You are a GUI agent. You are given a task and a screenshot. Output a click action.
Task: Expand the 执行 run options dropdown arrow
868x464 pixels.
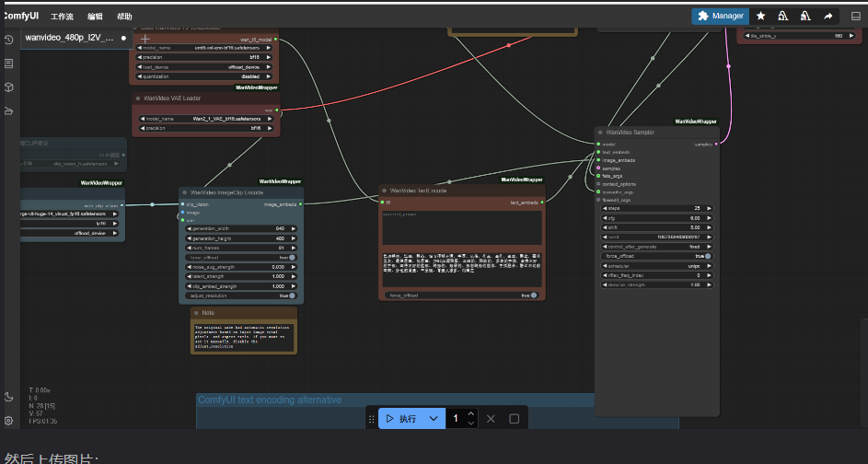(x=434, y=419)
